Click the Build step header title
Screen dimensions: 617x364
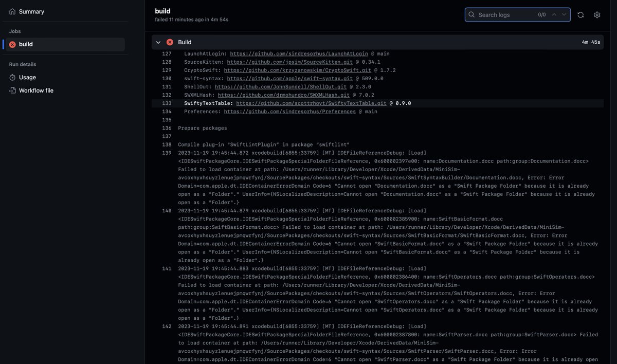185,42
